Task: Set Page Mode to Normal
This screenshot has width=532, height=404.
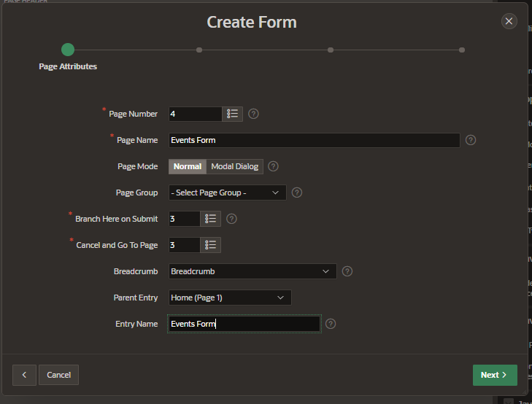Action: (188, 166)
